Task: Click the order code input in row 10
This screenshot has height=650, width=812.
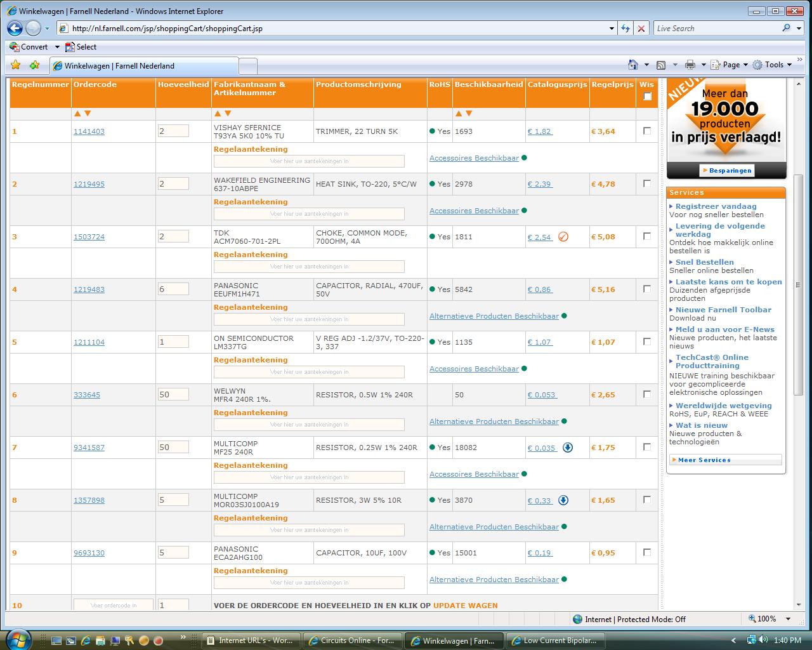Action: click(114, 605)
